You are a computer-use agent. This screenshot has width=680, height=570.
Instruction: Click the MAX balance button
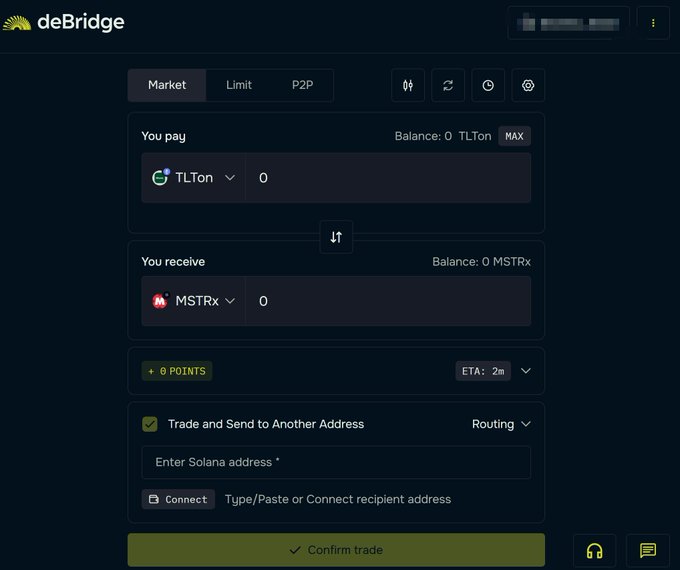[x=514, y=136]
